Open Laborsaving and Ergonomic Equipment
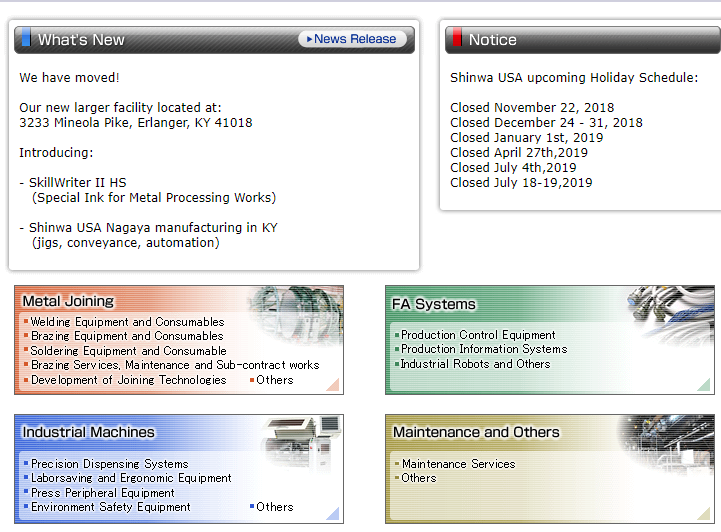The width and height of the screenshot is (721, 532). pos(131,478)
